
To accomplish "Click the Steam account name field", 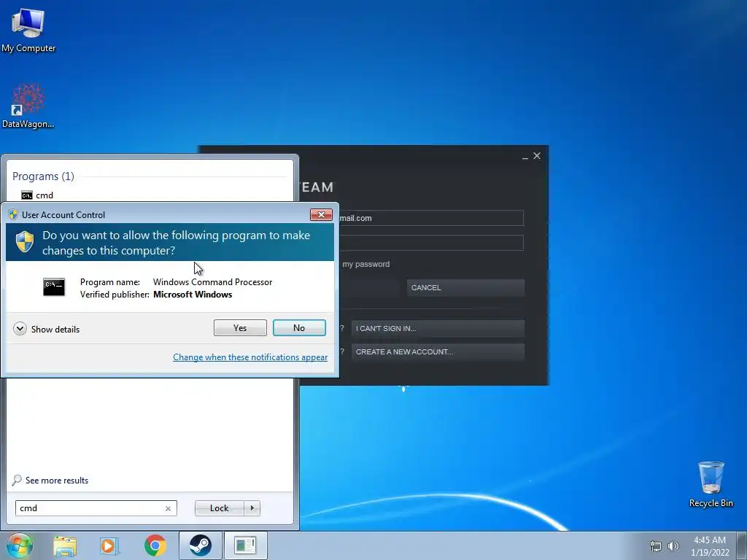I will point(431,218).
